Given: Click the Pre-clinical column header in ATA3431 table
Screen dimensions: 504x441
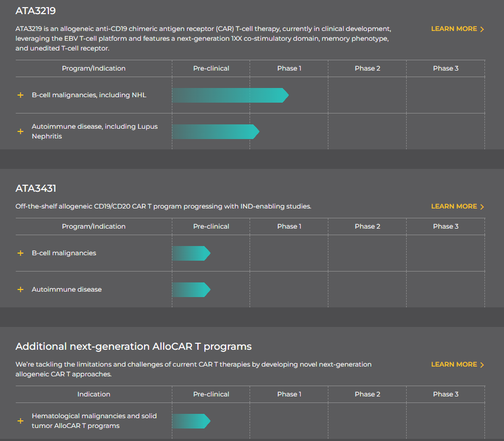Looking at the screenshot, I should click(x=211, y=226).
